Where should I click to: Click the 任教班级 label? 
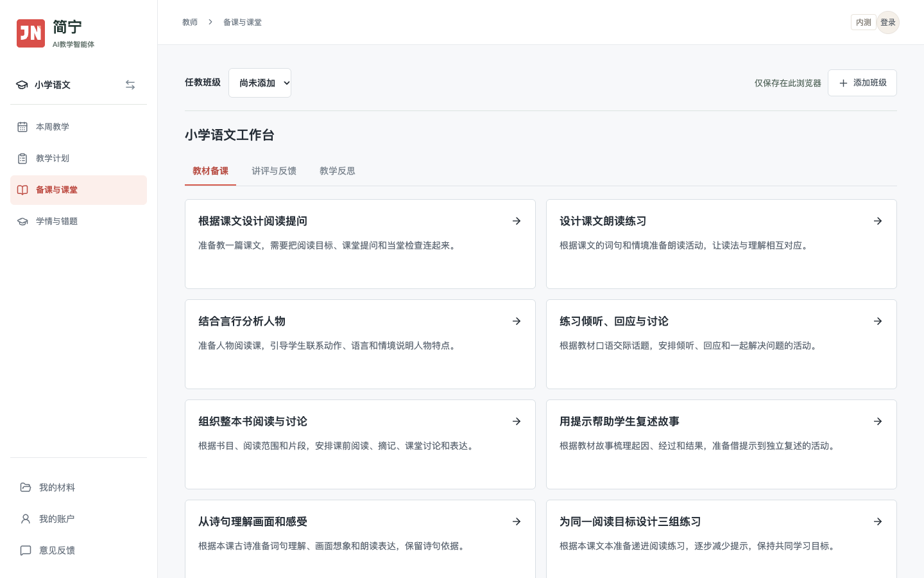pyautogui.click(x=203, y=82)
